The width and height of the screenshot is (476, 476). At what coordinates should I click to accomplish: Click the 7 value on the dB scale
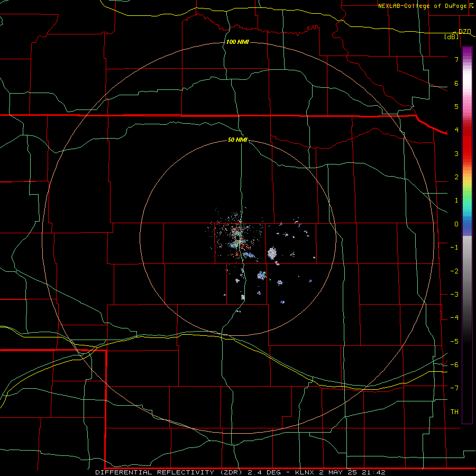[456, 59]
